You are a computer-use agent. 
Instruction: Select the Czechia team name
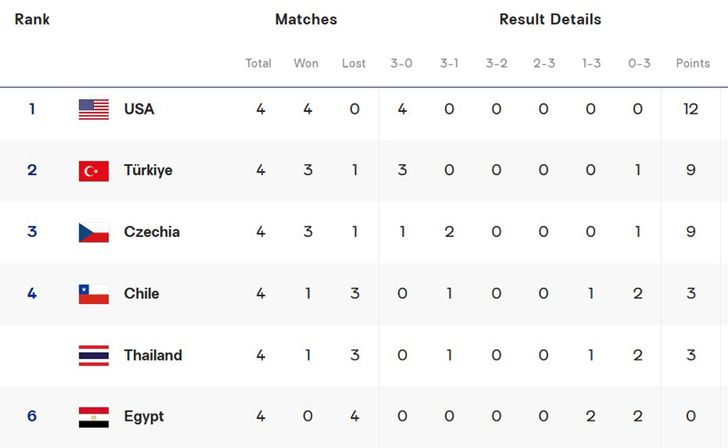click(x=152, y=232)
